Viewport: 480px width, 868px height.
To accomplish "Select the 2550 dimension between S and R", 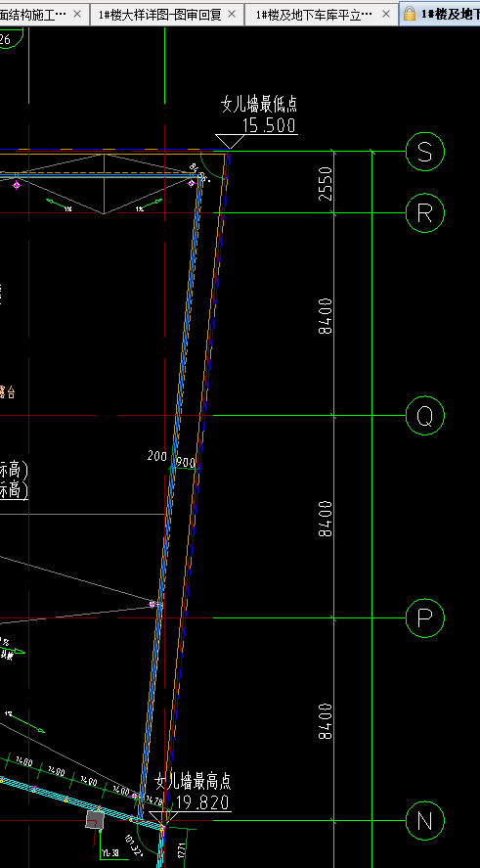I will [x=326, y=183].
